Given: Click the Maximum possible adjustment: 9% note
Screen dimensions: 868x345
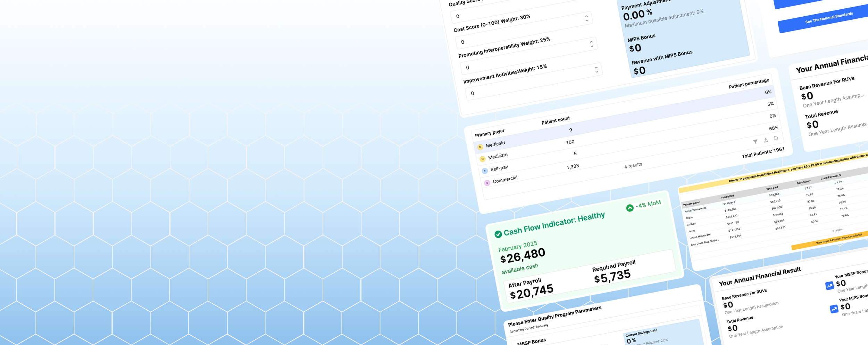Looking at the screenshot, I should 664,19.
